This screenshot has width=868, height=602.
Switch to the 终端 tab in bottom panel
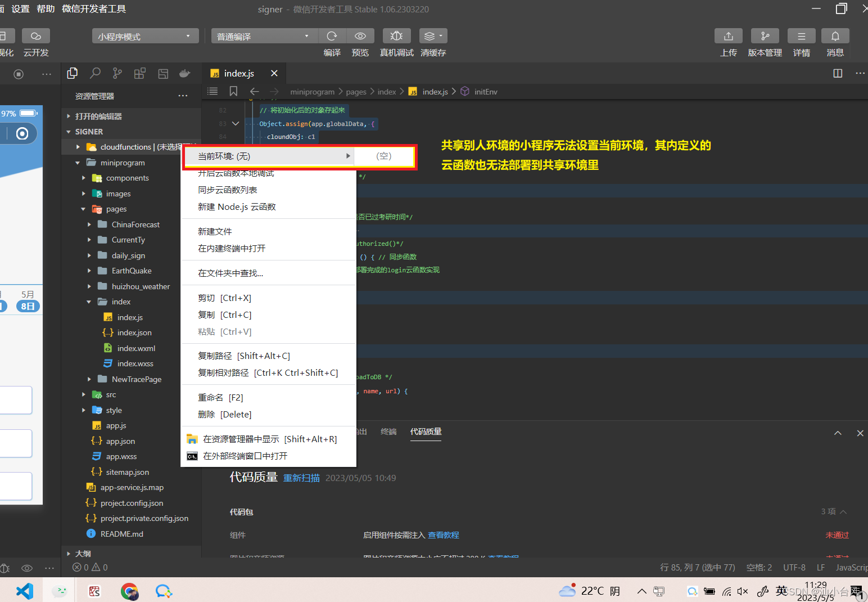pos(388,431)
